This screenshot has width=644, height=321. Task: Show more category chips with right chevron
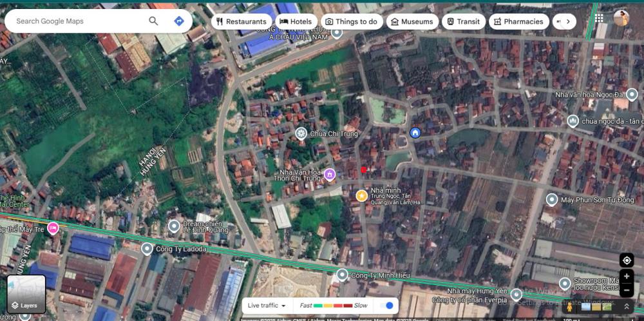click(x=568, y=21)
